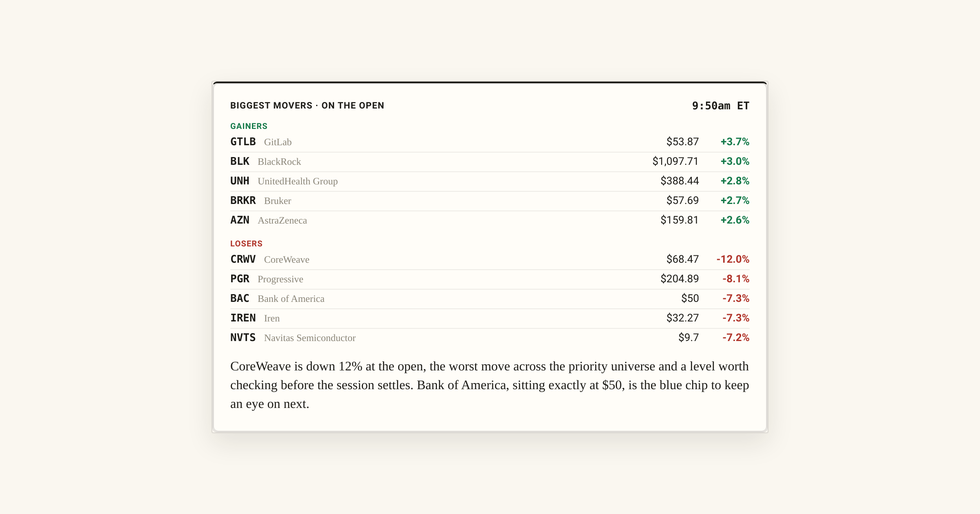Click the CRWV ticker symbol
980x514 pixels.
click(243, 259)
